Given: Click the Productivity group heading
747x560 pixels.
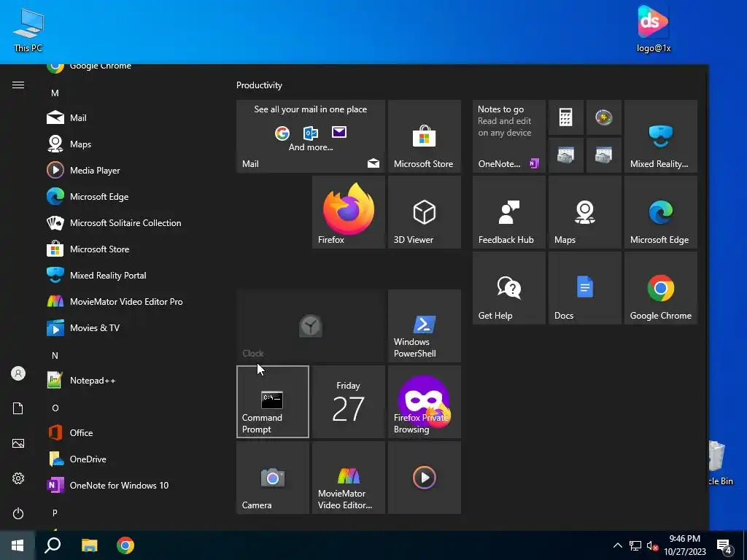Looking at the screenshot, I should pyautogui.click(x=259, y=85).
